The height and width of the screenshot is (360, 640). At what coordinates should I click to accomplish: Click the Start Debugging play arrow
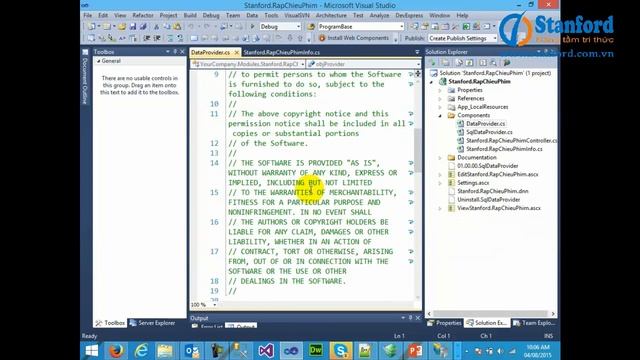pos(252,27)
